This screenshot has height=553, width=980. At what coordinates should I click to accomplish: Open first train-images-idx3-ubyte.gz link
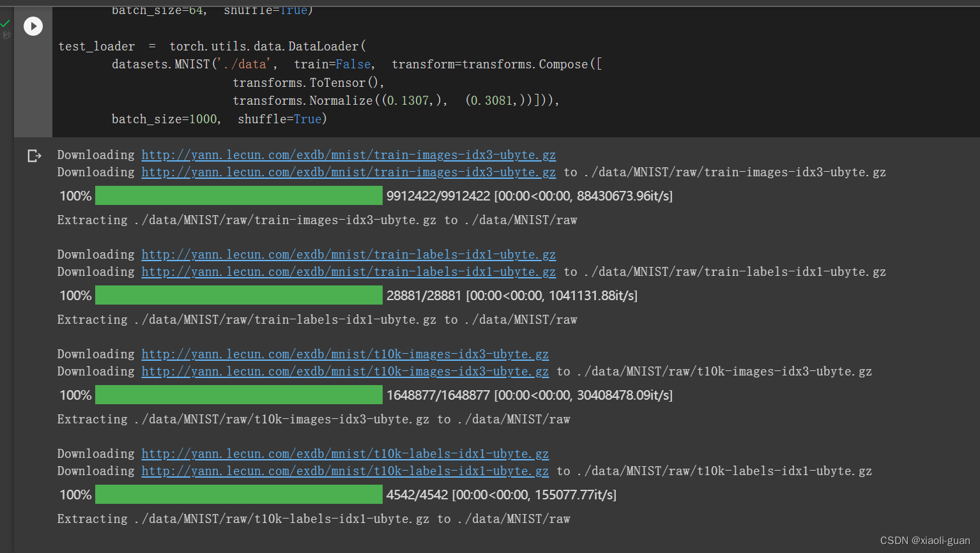tap(349, 155)
